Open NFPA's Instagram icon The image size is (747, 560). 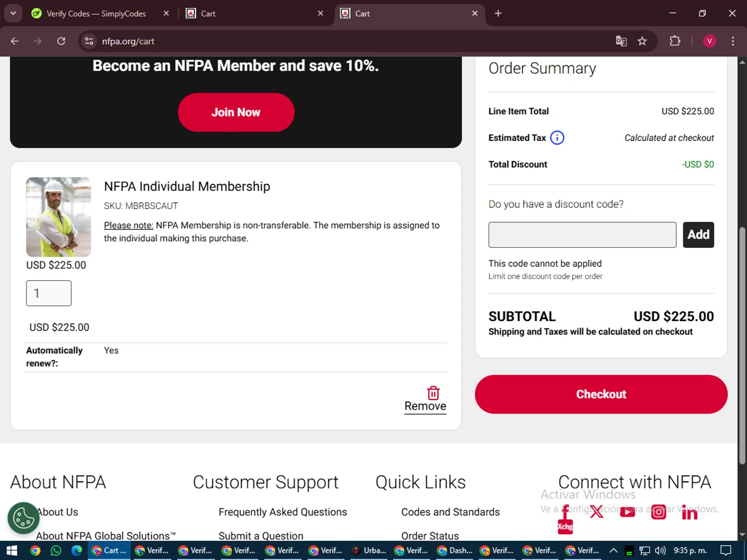click(658, 512)
